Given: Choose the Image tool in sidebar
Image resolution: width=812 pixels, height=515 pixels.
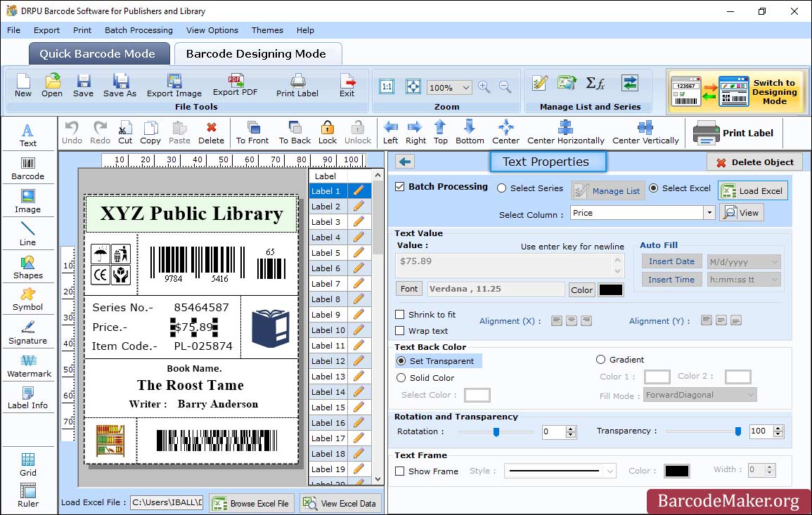Looking at the screenshot, I should (28, 202).
